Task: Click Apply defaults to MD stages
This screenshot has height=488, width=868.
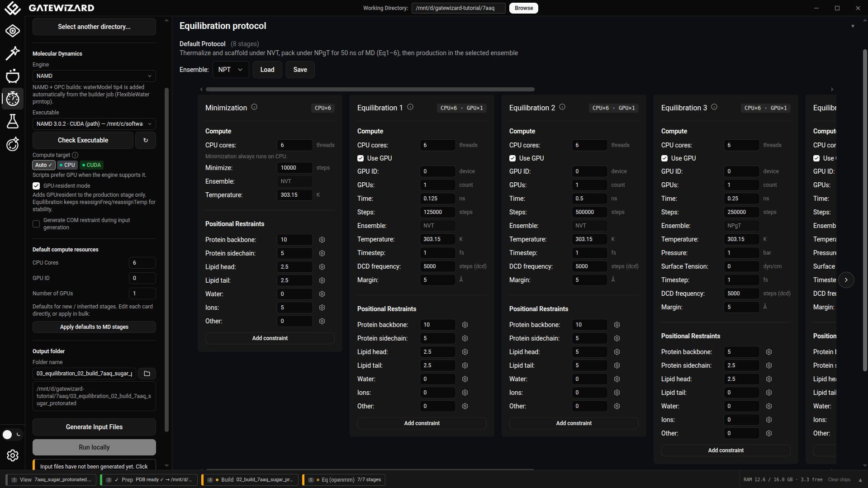Action: (x=94, y=327)
